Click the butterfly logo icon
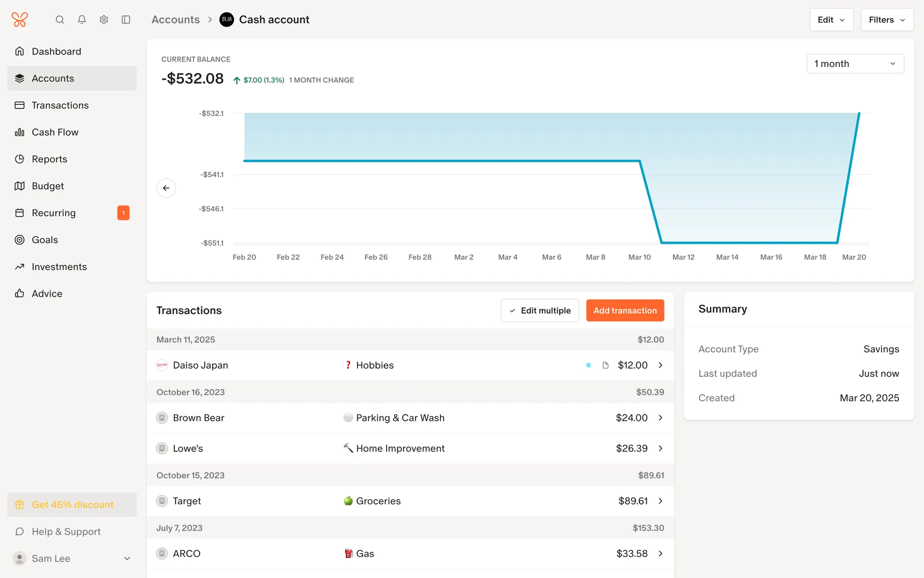Screen dimensions: 924x578 pos(20,20)
